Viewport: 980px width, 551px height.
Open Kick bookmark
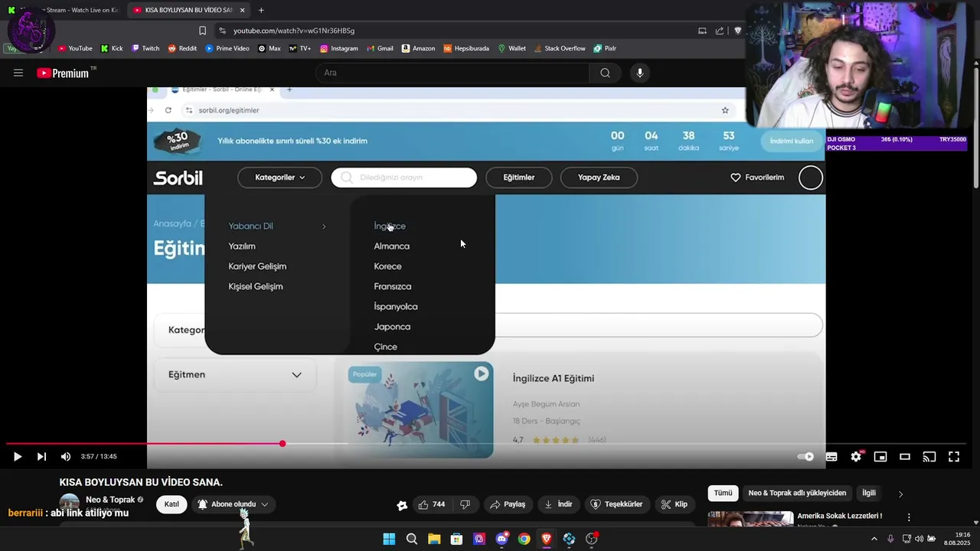click(112, 48)
